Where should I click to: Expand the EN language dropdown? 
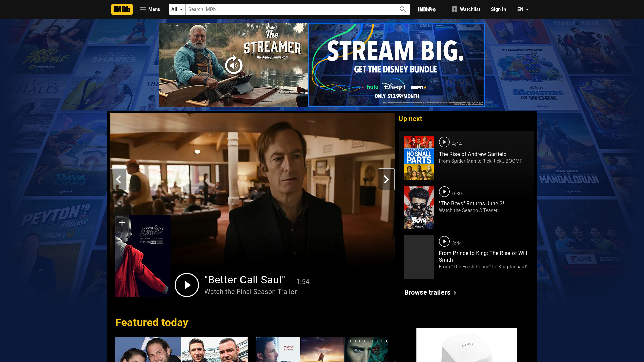pyautogui.click(x=523, y=9)
